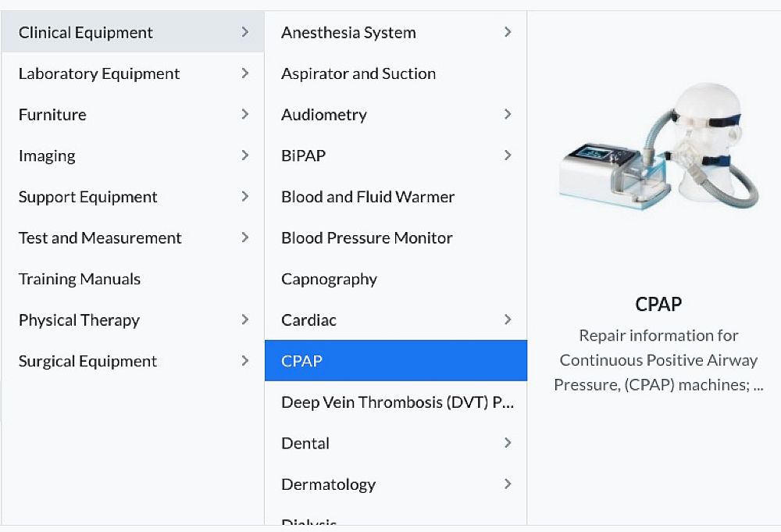The image size is (781, 532).
Task: Click the chevron next to Furniture
Action: [x=245, y=114]
